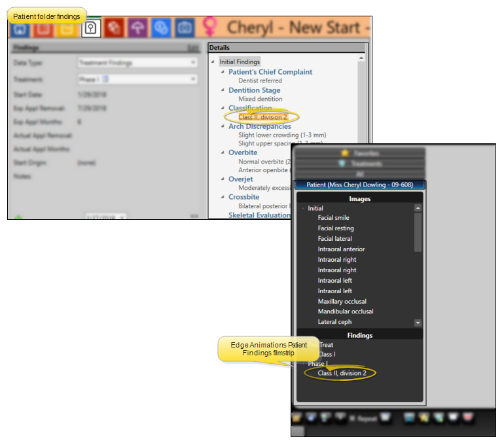Select Lateral ceph image entry

(x=334, y=322)
